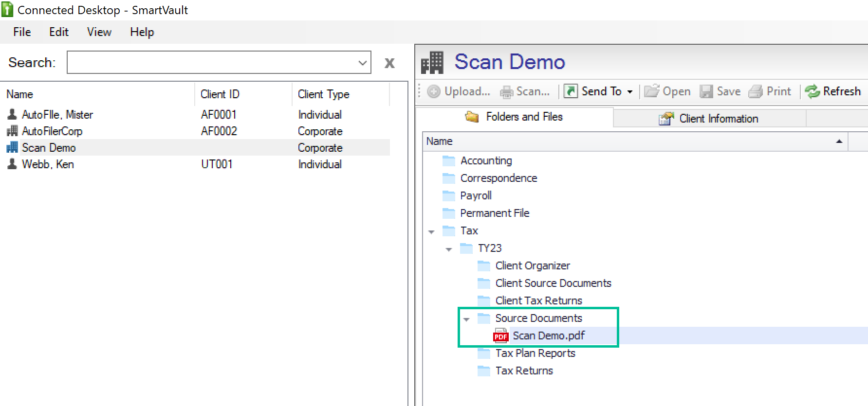Select the TY23 folder
The height and width of the screenshot is (406, 868).
[x=490, y=248]
